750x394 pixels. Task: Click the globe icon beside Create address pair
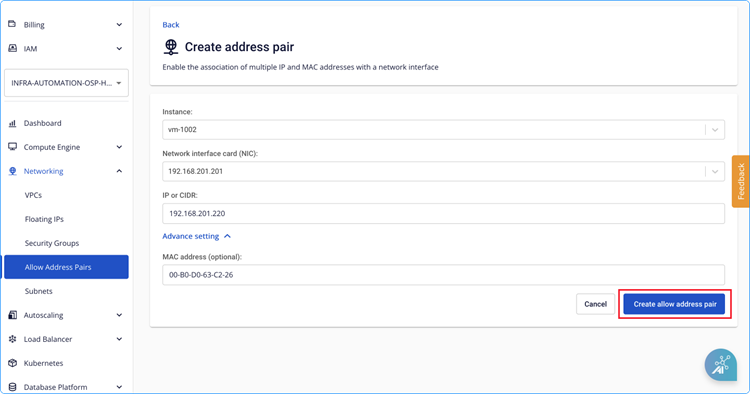(171, 47)
